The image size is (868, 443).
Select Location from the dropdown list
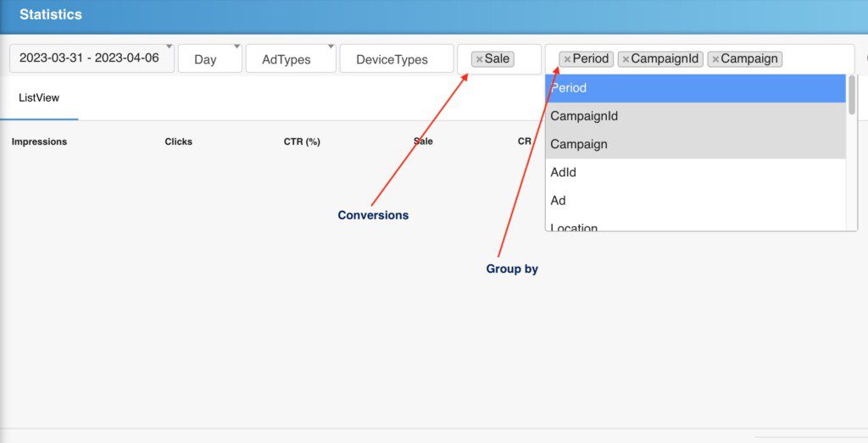(x=695, y=225)
